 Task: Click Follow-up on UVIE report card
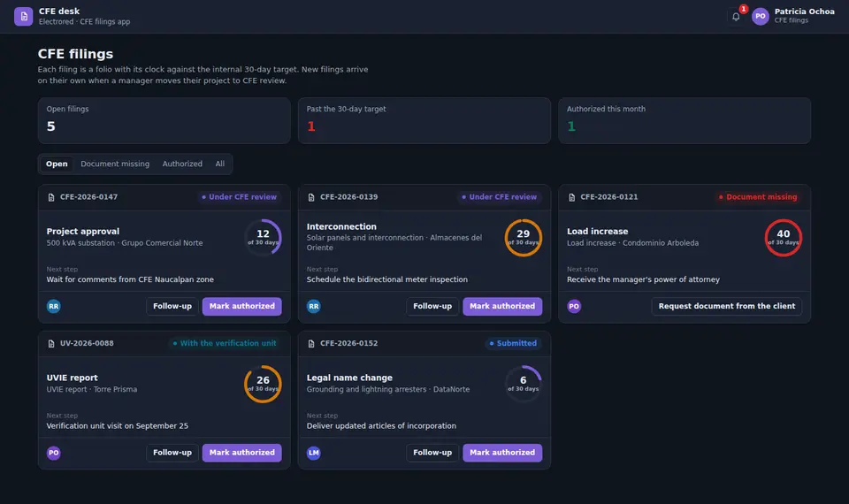pyautogui.click(x=172, y=453)
